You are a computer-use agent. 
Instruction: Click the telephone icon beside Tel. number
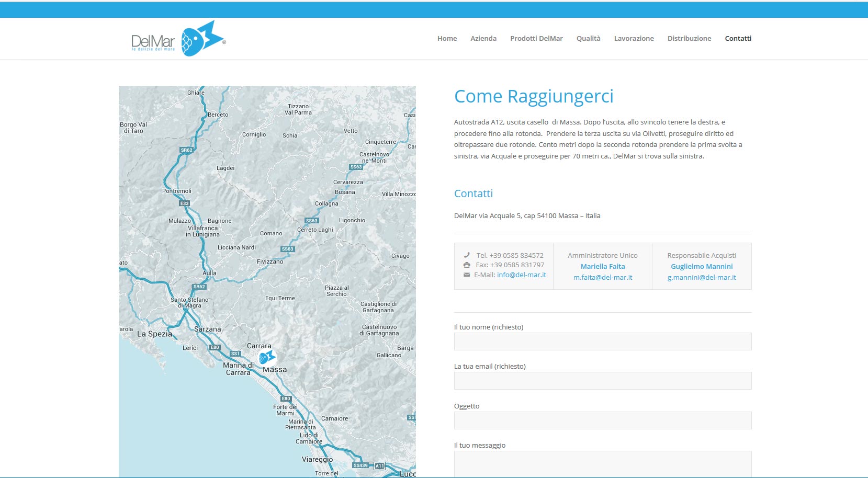pyautogui.click(x=467, y=255)
